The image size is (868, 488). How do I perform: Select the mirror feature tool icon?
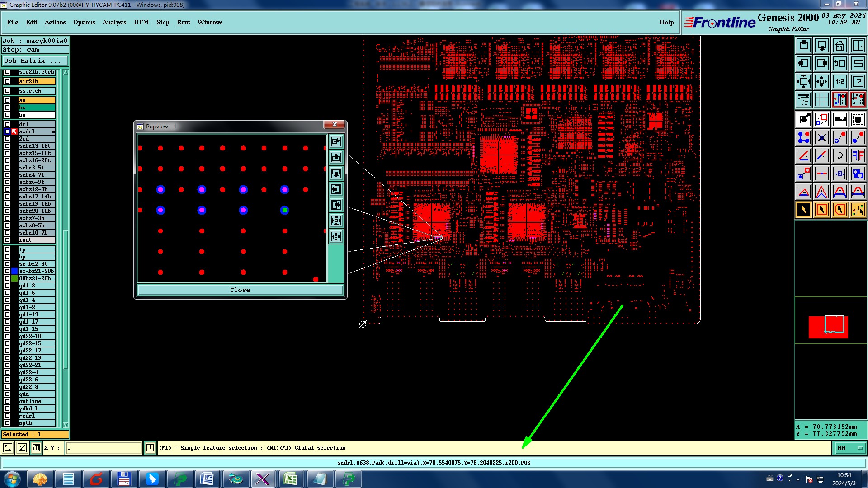coord(858,155)
